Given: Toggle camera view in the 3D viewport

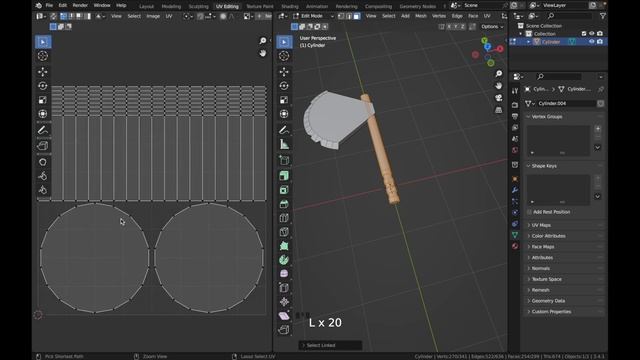Looking at the screenshot, I should point(499,98).
